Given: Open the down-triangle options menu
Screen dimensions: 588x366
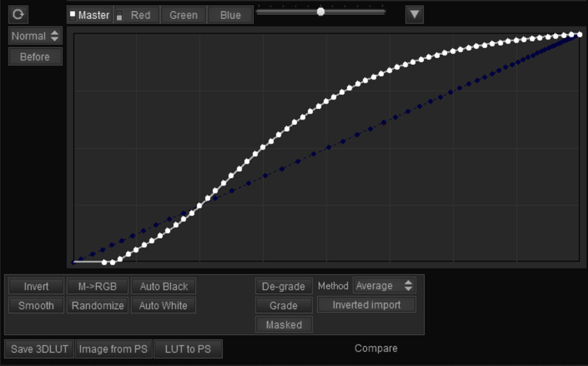Looking at the screenshot, I should click(414, 15).
